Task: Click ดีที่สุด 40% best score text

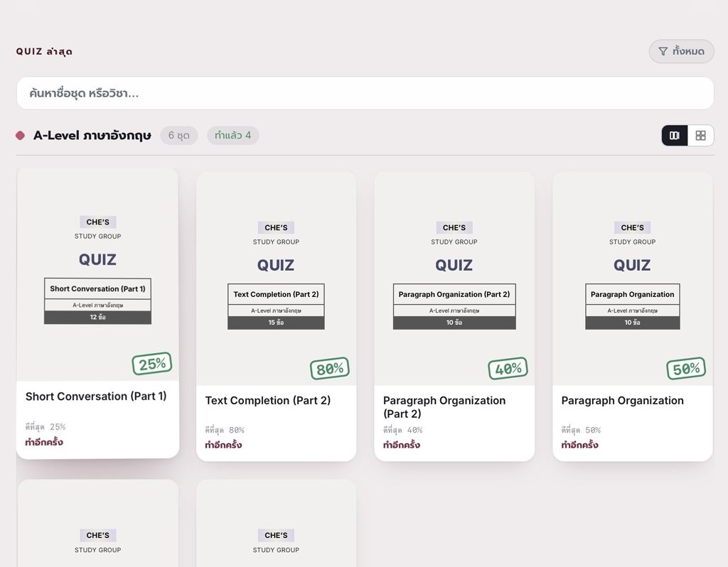Action: (x=403, y=430)
